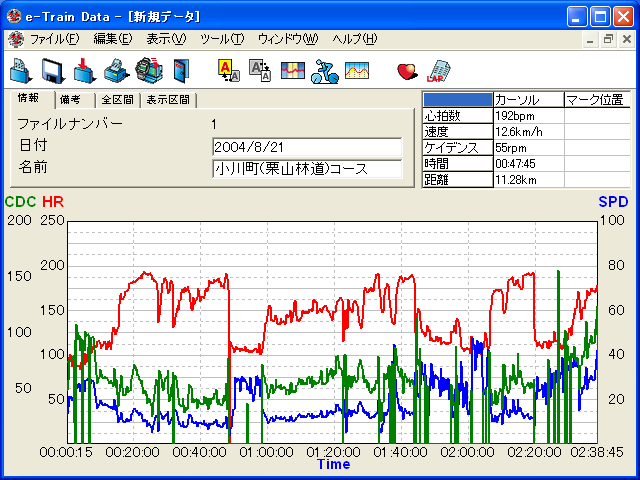Click the open file folder icon
The width and height of the screenshot is (640, 480).
(x=21, y=70)
